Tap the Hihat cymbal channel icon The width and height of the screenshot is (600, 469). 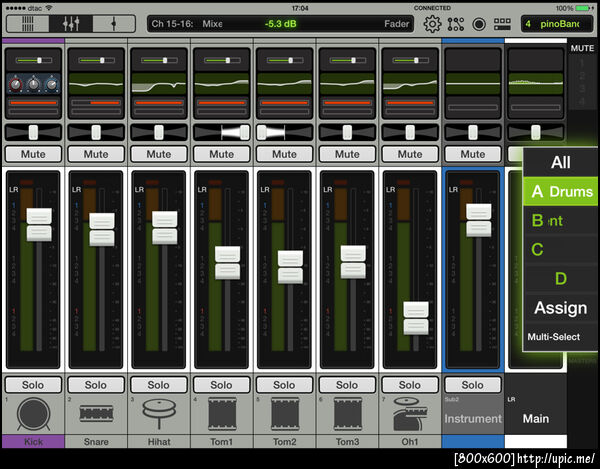coord(159,413)
